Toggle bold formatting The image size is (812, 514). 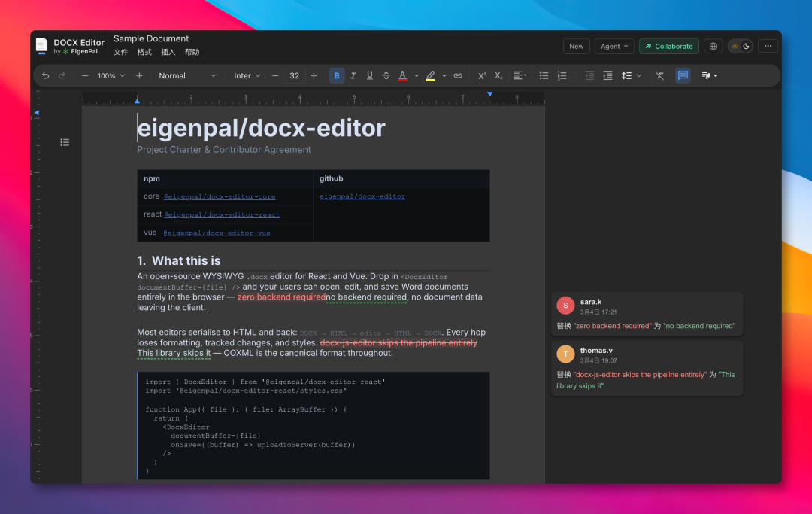click(x=337, y=76)
